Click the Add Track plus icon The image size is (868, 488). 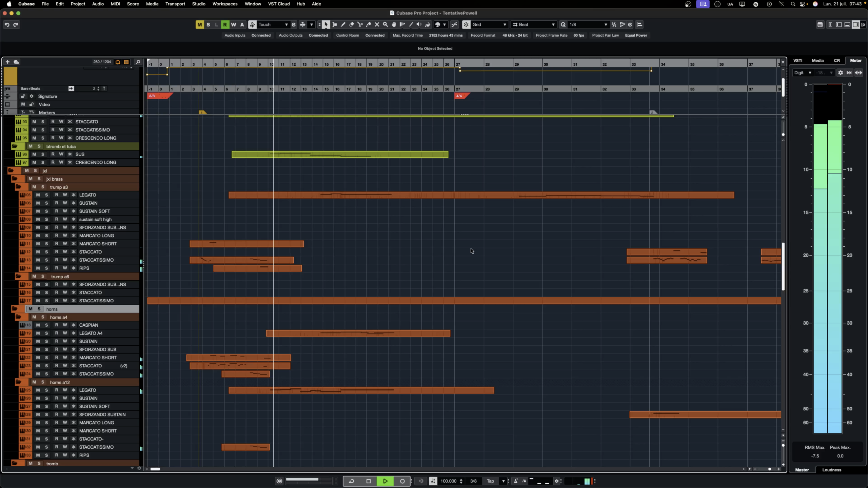pyautogui.click(x=7, y=62)
